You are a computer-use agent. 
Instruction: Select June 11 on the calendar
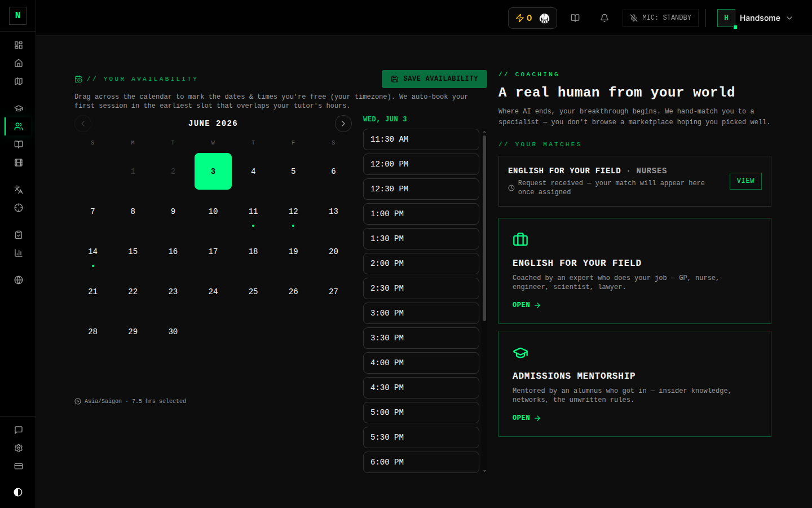coord(253,211)
